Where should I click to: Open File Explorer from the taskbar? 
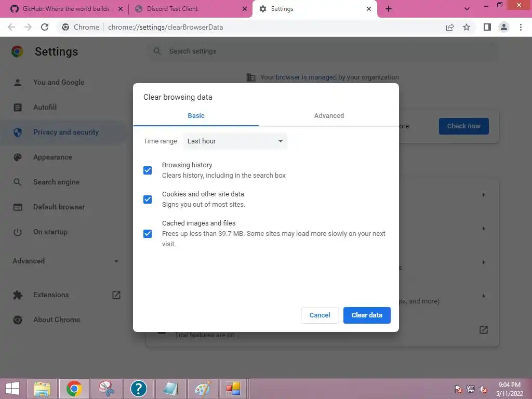(42, 389)
